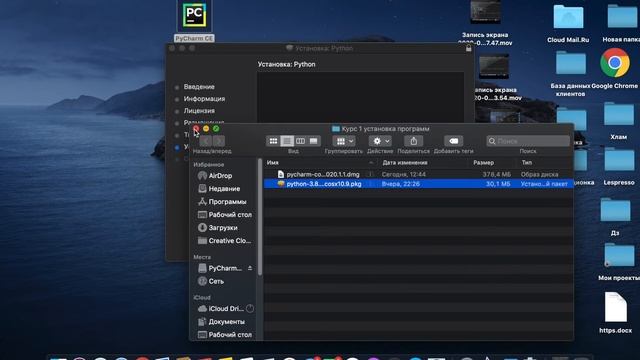
Task: Open Сеть in Finder sidebar
Action: tap(211, 281)
